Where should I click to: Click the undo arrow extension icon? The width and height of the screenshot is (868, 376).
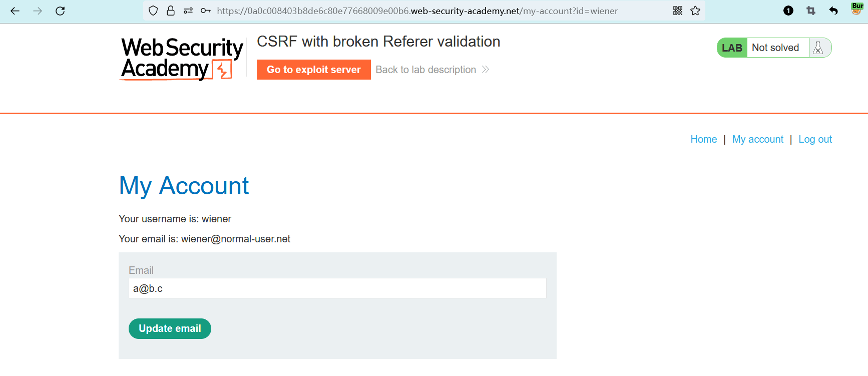click(x=833, y=11)
